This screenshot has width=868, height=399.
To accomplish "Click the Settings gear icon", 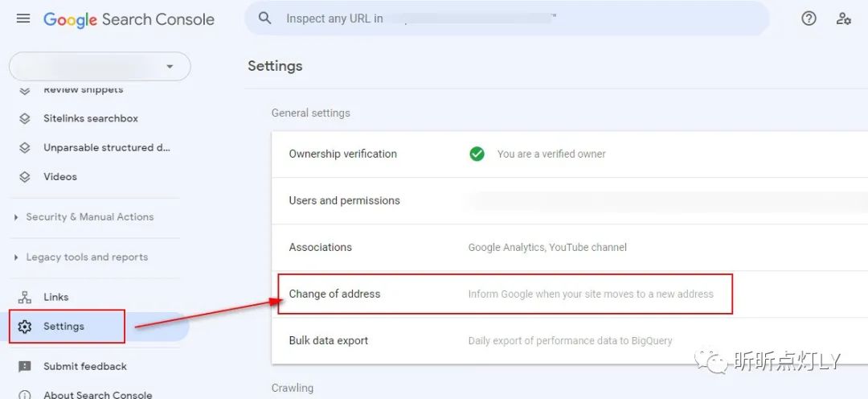I will click(24, 327).
